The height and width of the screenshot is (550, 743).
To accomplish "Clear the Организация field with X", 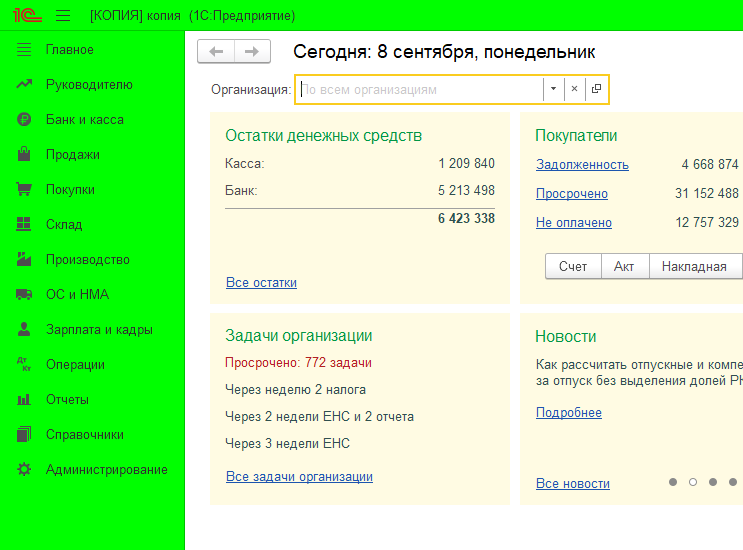I will point(574,89).
